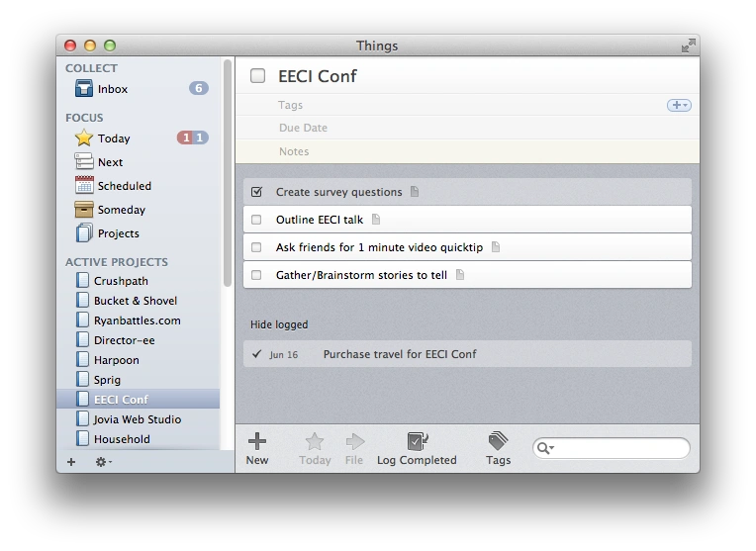Open the search magnifier options dropdown
756x551 pixels.
(545, 448)
